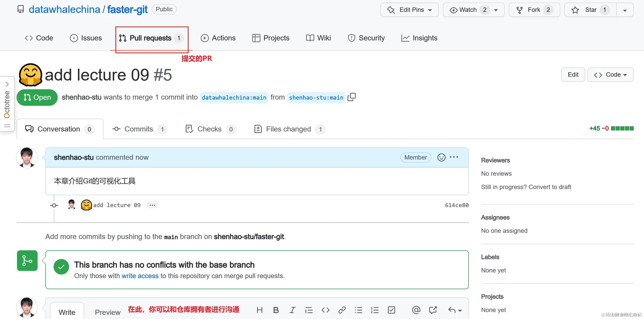
Task: Insert a bulleted list in the comment
Action: (358, 310)
